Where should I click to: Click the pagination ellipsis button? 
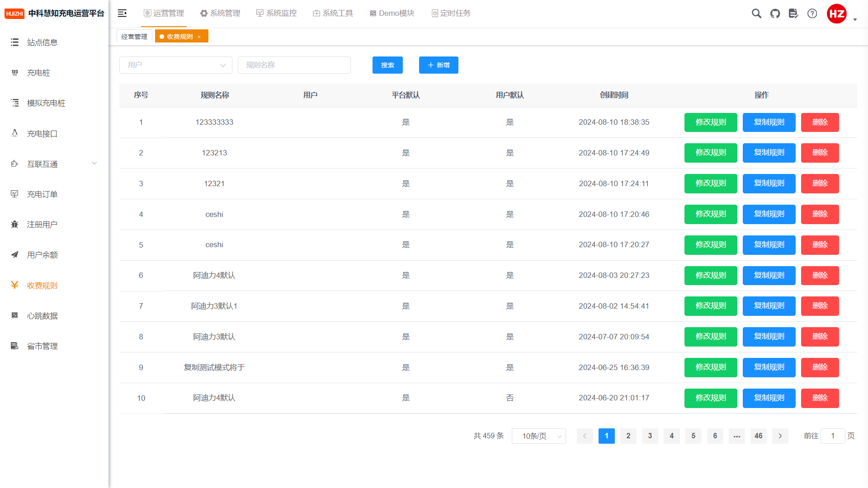click(737, 436)
